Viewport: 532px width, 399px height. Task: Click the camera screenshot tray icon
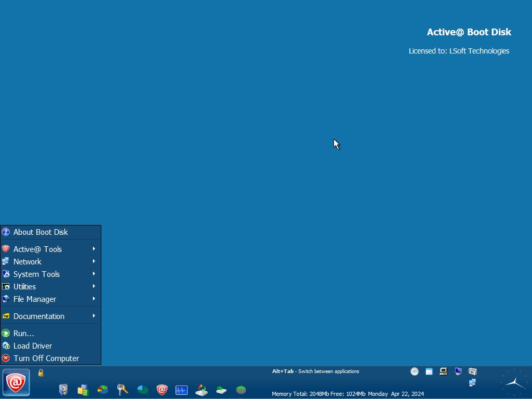pyautogui.click(x=472, y=371)
